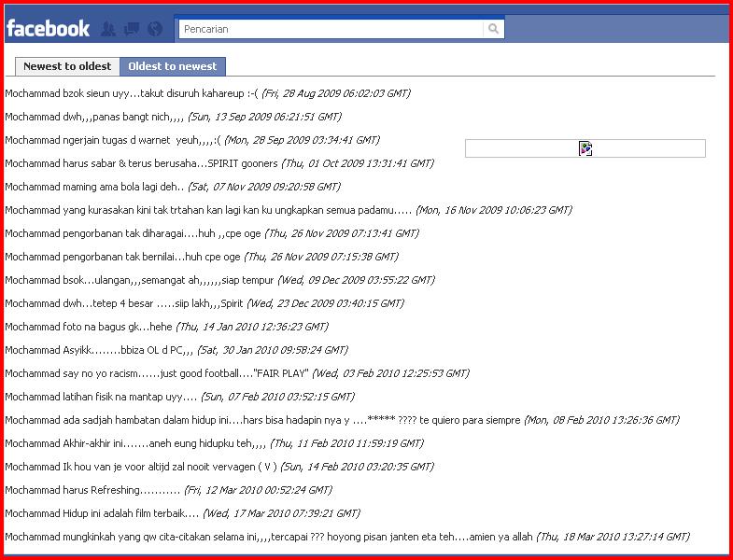Click the Facebook logo
Viewport: 733px width, 560px height.
click(x=48, y=29)
